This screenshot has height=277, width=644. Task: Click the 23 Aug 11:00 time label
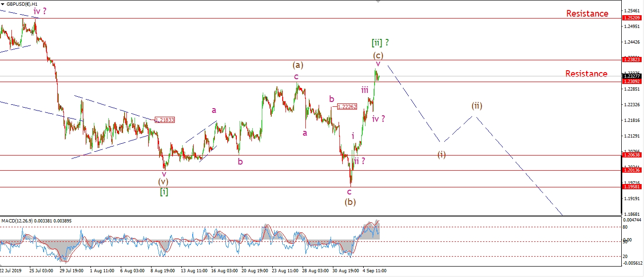click(x=285, y=271)
